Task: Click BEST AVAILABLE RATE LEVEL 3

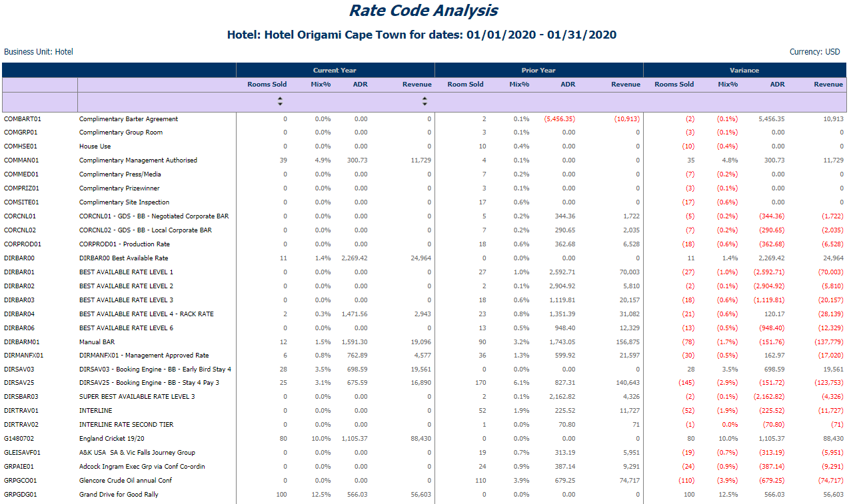Action: [126, 300]
